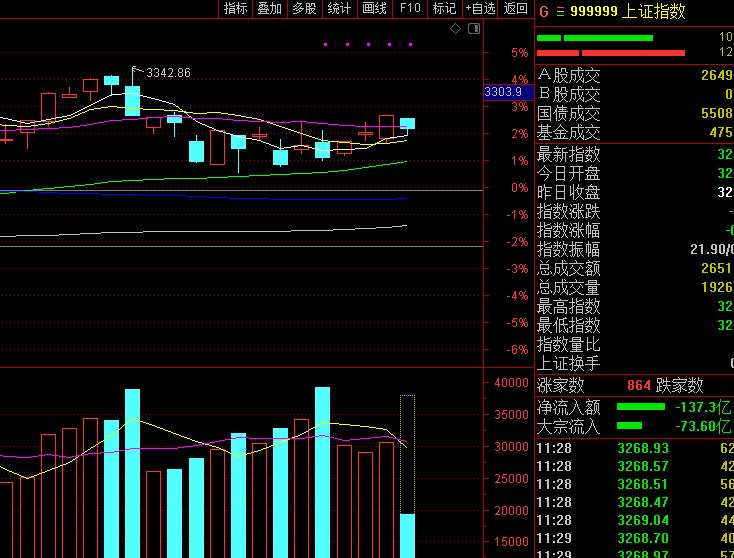Click the B股成交 row

tap(634, 95)
